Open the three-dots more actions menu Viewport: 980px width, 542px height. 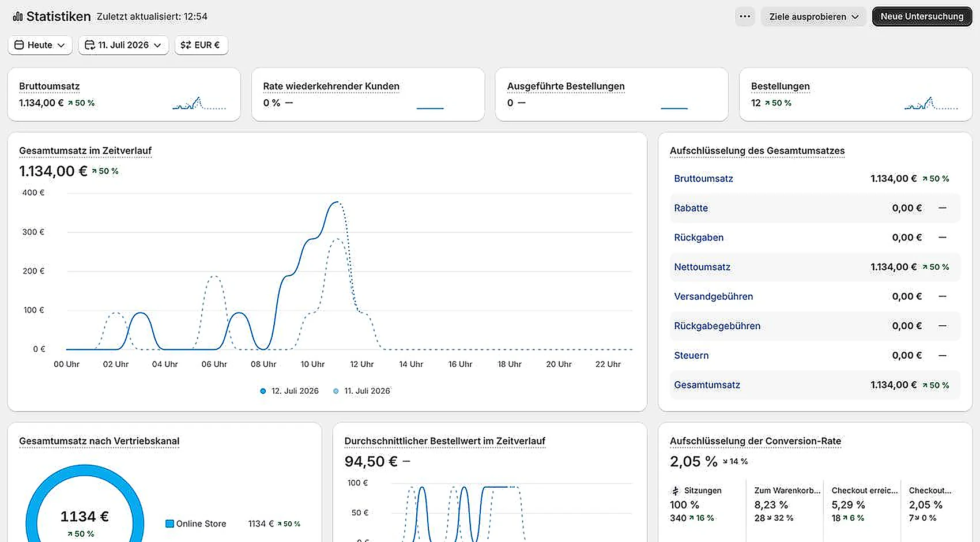click(x=745, y=16)
